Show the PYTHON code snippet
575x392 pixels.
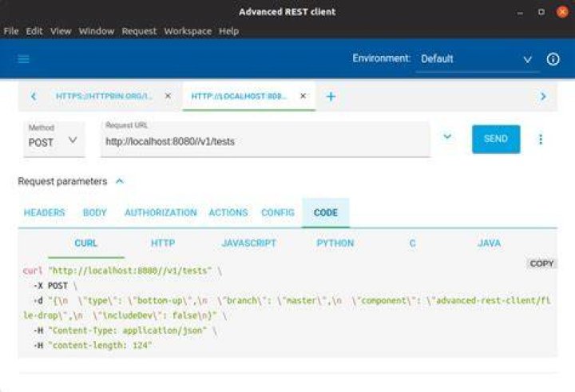pos(335,244)
